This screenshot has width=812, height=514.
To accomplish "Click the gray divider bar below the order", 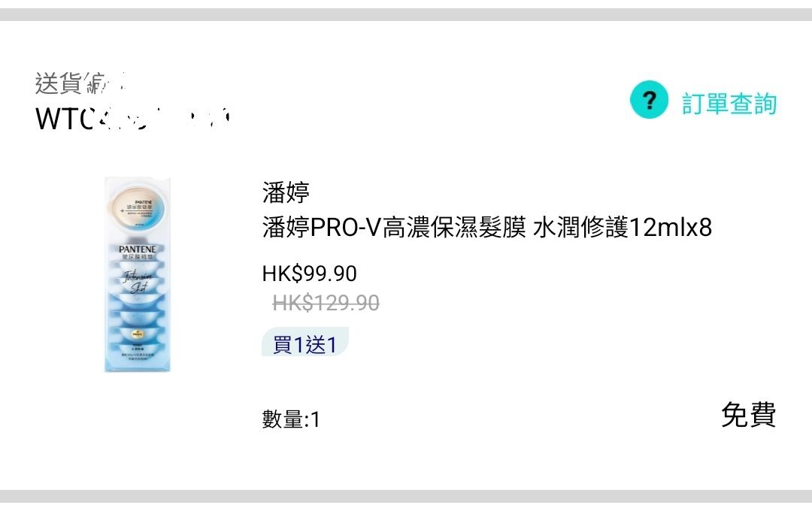I will pyautogui.click(x=406, y=497).
